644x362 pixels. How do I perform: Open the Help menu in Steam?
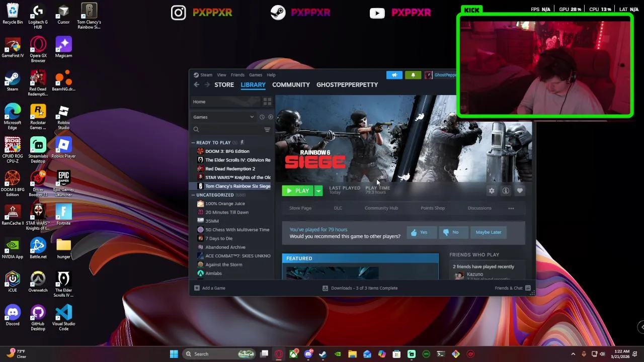(x=271, y=75)
